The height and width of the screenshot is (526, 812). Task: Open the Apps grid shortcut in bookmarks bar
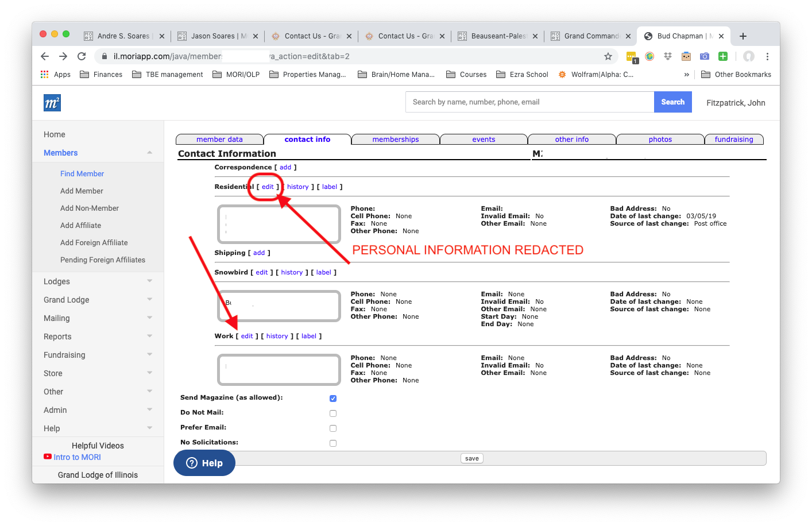coord(56,75)
